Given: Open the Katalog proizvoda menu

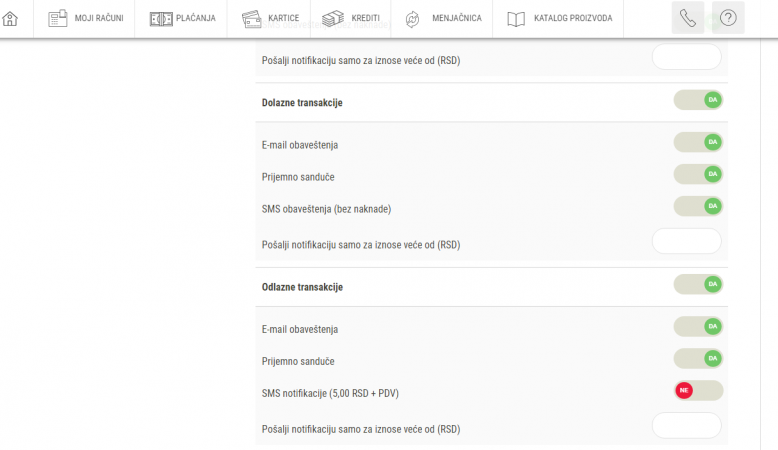Looking at the screenshot, I should [x=573, y=18].
